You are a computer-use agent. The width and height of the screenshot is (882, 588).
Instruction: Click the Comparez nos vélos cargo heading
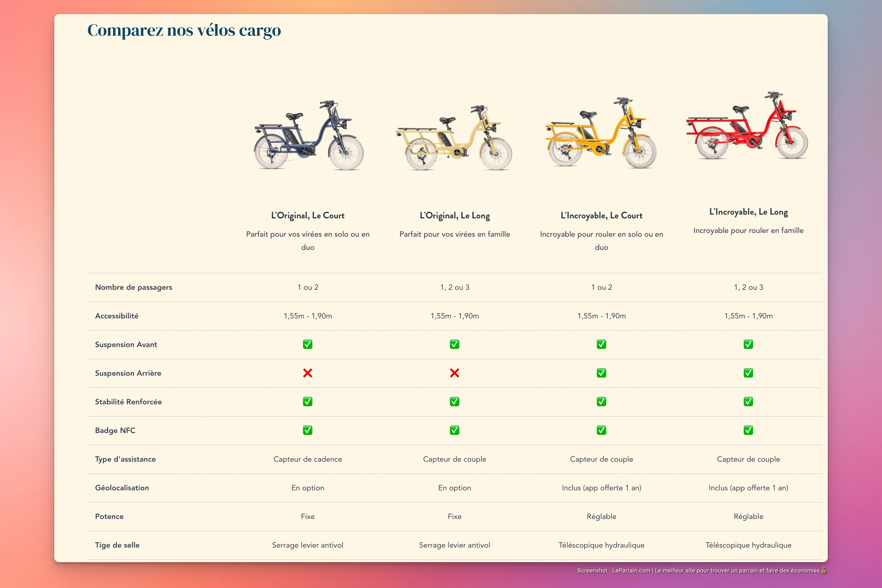pyautogui.click(x=184, y=30)
